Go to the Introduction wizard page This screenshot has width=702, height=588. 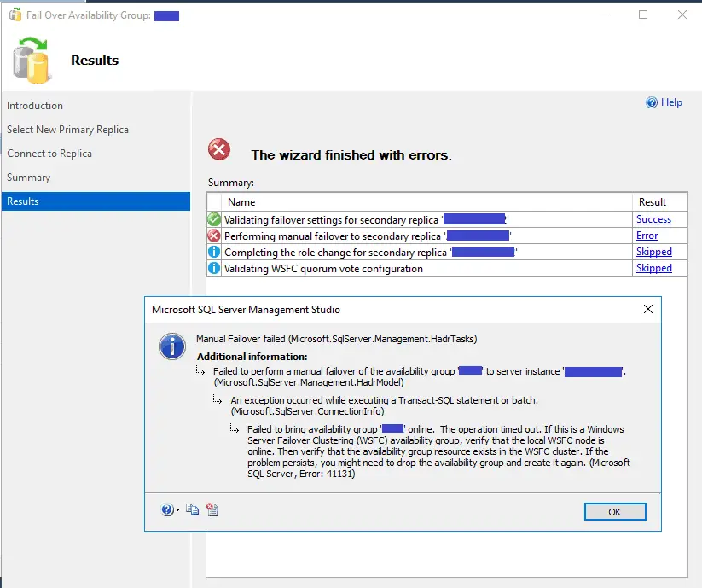(35, 106)
